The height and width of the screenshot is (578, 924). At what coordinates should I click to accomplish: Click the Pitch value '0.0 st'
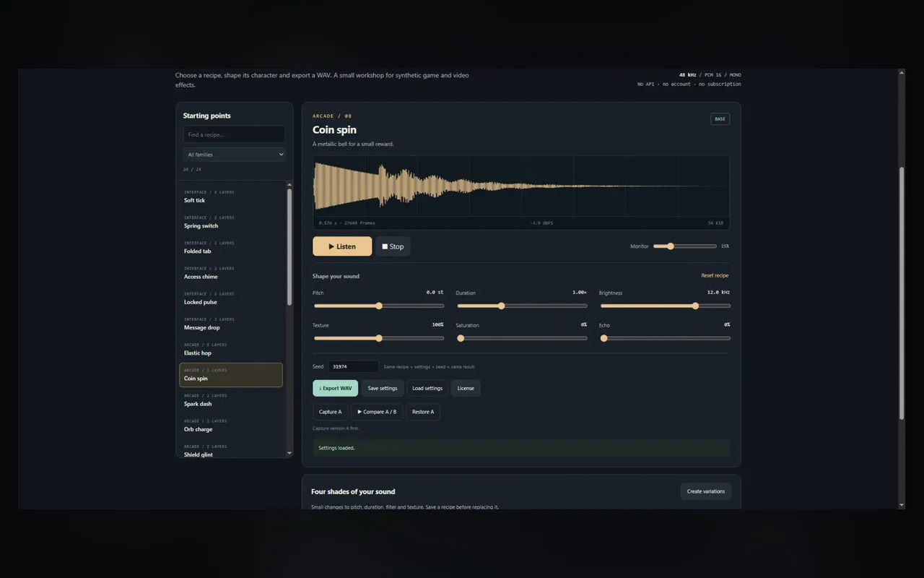coord(435,293)
